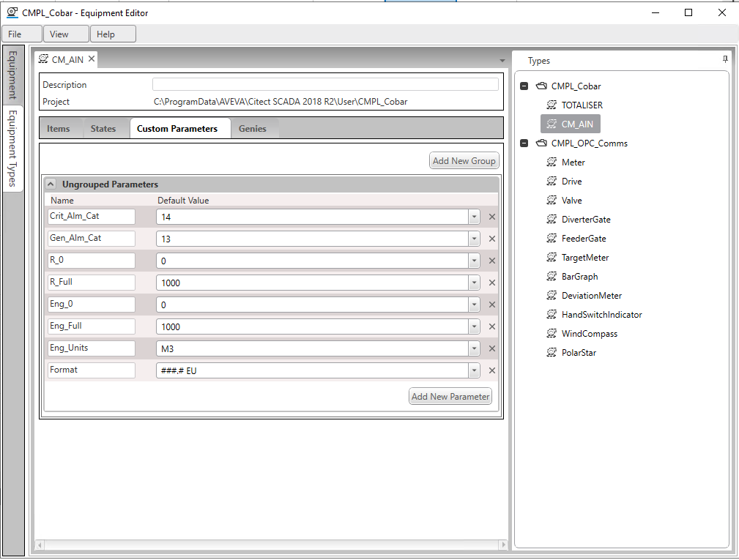The height and width of the screenshot is (560, 739).
Task: Click the BarGraph type icon
Action: pos(552,276)
